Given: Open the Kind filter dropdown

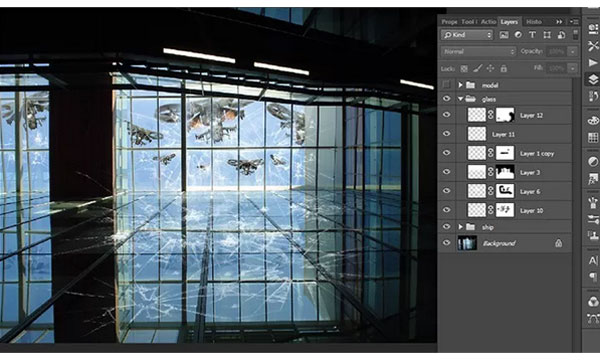Looking at the screenshot, I should [x=467, y=35].
